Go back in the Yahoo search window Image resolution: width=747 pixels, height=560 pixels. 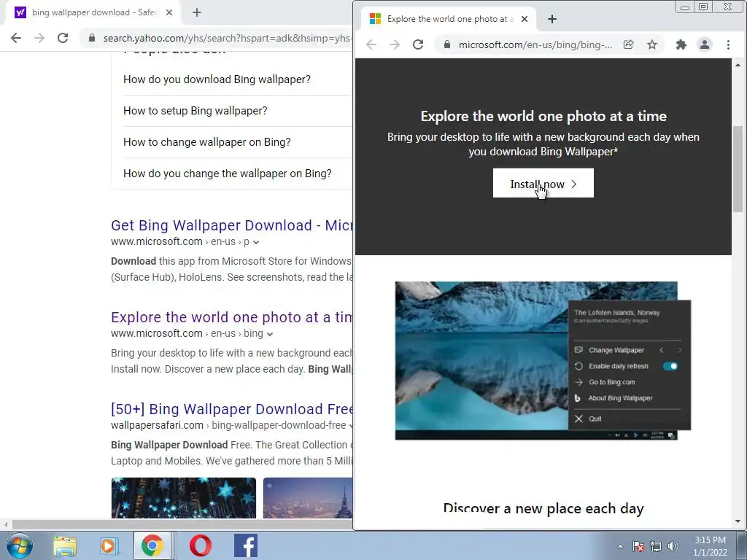pos(16,38)
